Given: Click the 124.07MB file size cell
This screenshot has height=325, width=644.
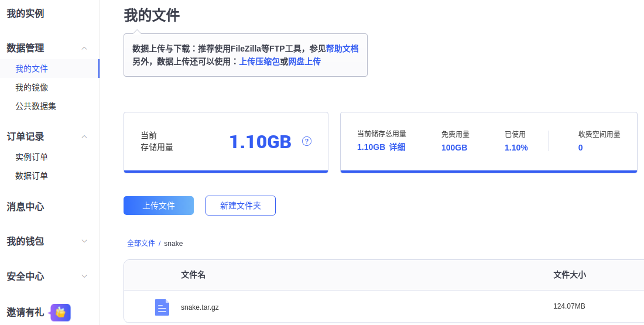Looking at the screenshot, I should click(569, 306).
